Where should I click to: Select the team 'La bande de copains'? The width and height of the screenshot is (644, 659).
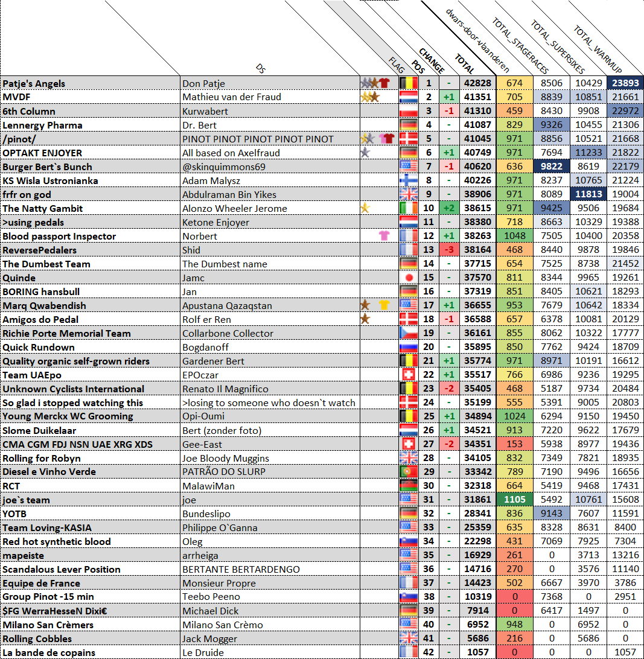click(x=49, y=652)
